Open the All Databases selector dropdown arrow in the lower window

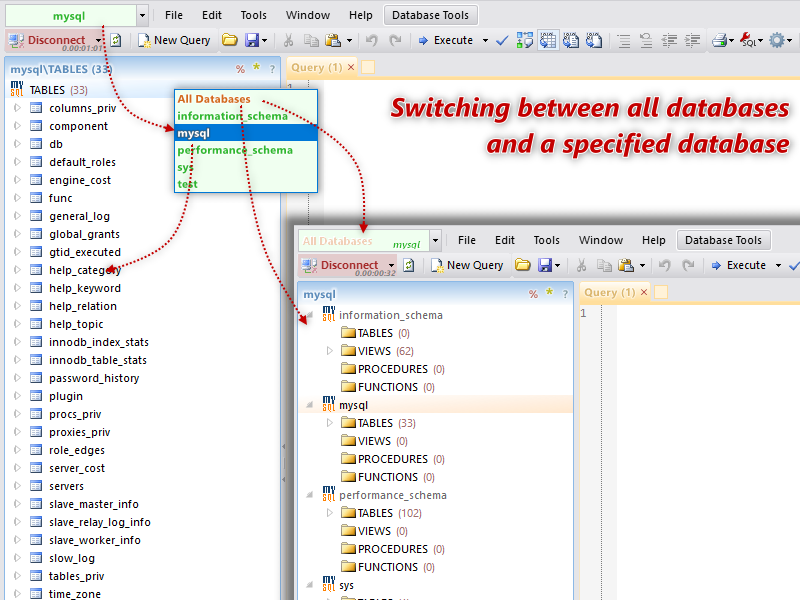click(x=435, y=240)
